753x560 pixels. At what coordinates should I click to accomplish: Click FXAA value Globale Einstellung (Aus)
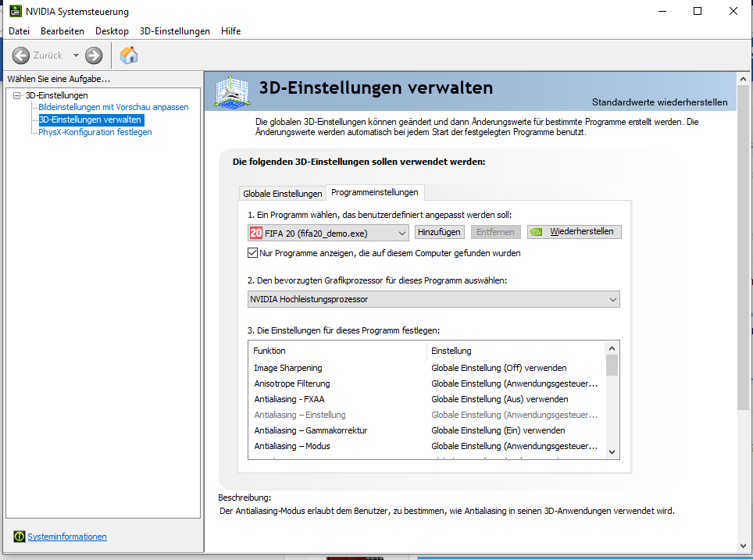pyautogui.click(x=499, y=399)
